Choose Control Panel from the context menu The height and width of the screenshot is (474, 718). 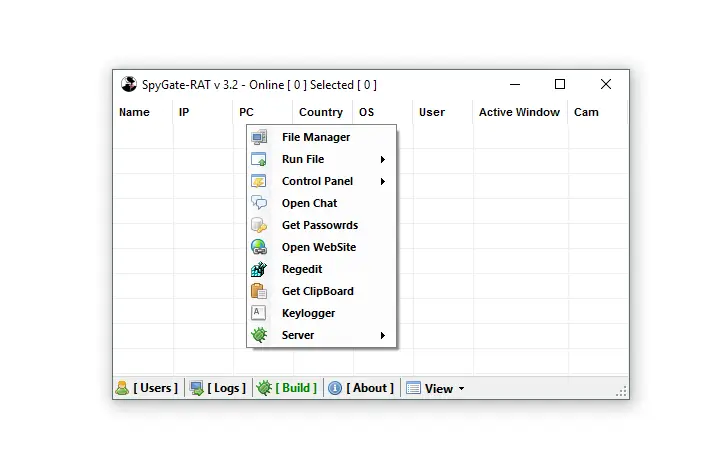[317, 181]
